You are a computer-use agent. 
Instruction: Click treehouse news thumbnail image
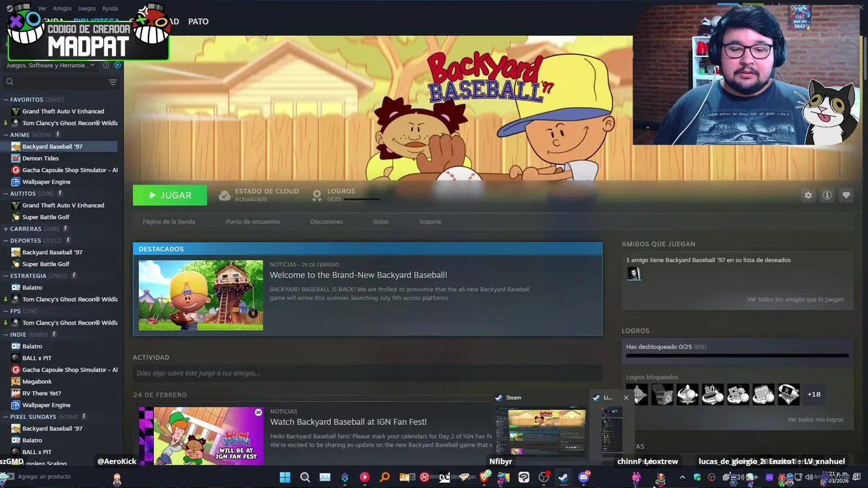pyautogui.click(x=201, y=296)
